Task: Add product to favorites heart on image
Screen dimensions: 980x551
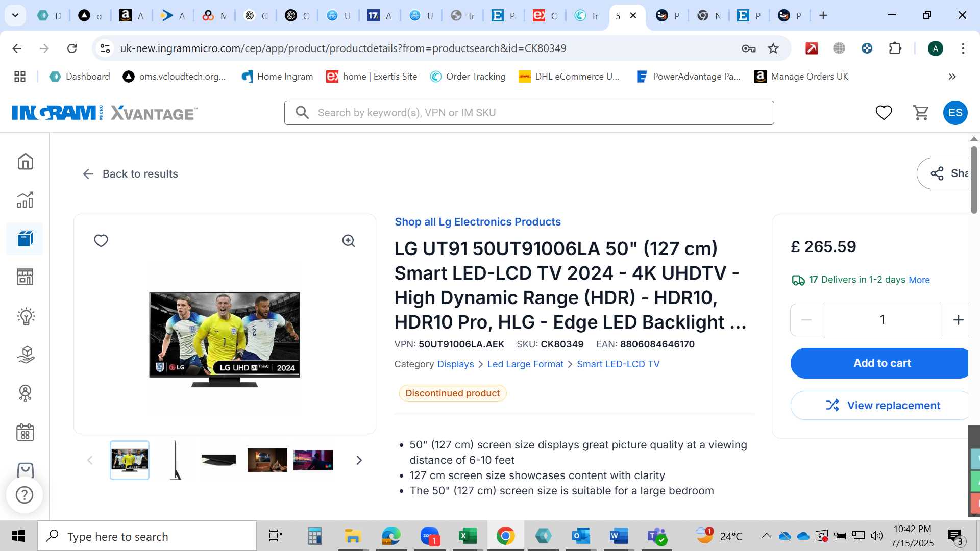Action: (101, 240)
